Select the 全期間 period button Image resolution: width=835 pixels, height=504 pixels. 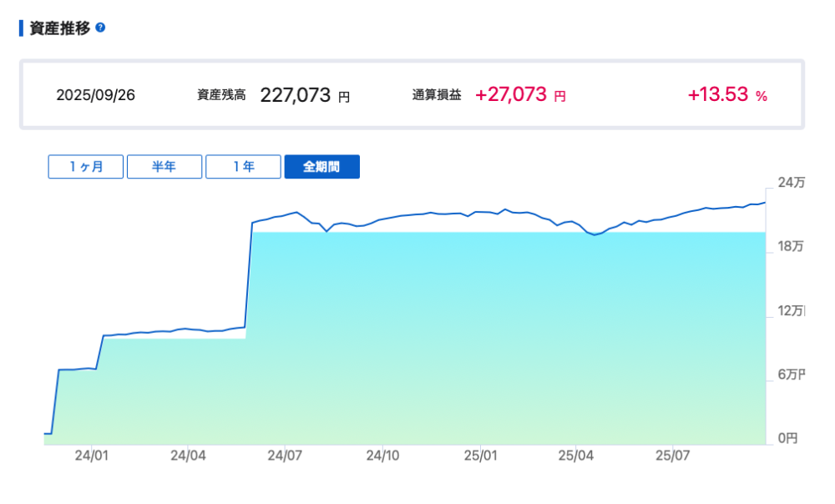click(x=321, y=167)
